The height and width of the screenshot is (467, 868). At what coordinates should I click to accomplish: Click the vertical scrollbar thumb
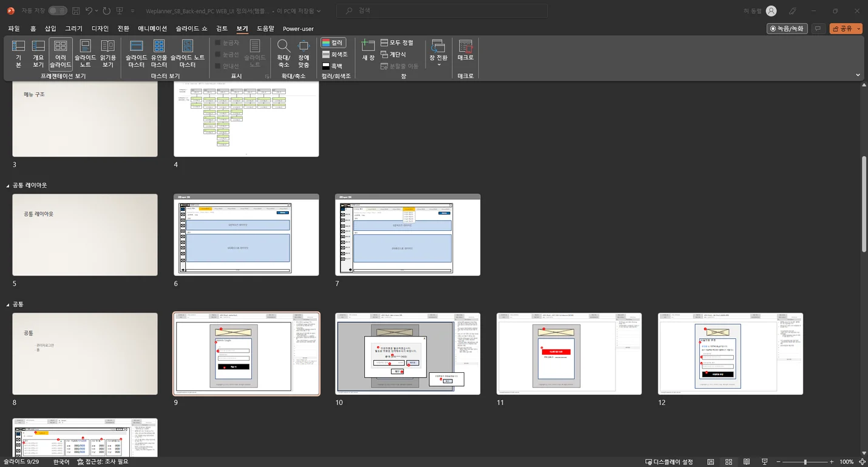coord(864,204)
